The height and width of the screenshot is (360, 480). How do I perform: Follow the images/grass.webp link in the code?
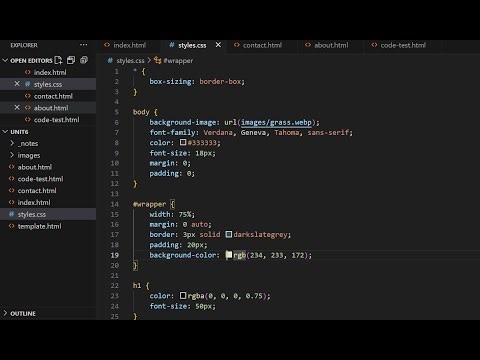(276, 122)
